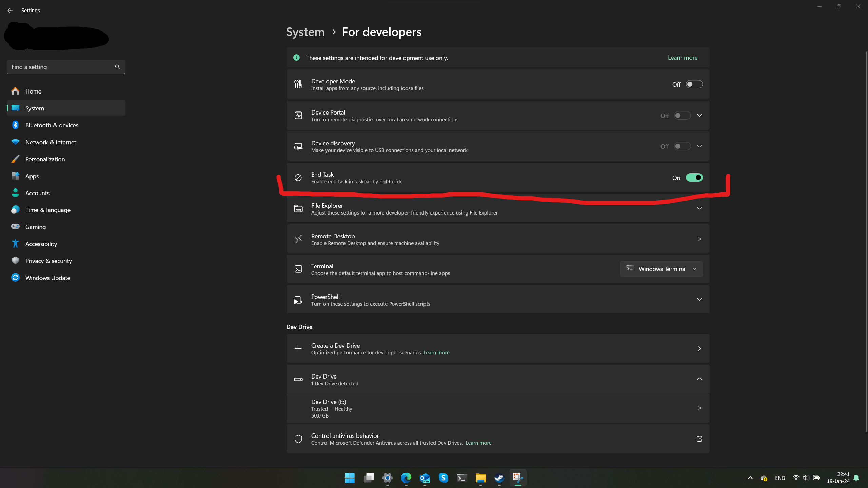
Task: Click the notification bell in system tray
Action: click(x=856, y=478)
